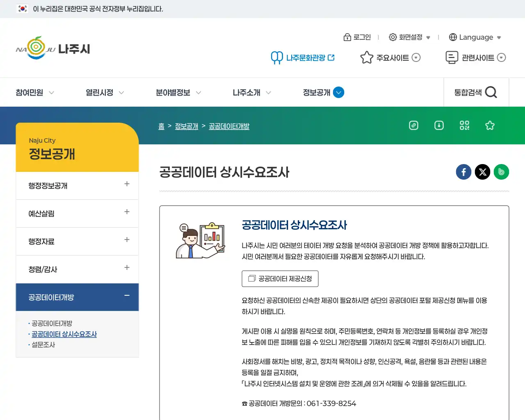Viewport: 525px width, 420px height.
Task: Click the 공공데이터 제공신청 button
Action: pyautogui.click(x=280, y=278)
